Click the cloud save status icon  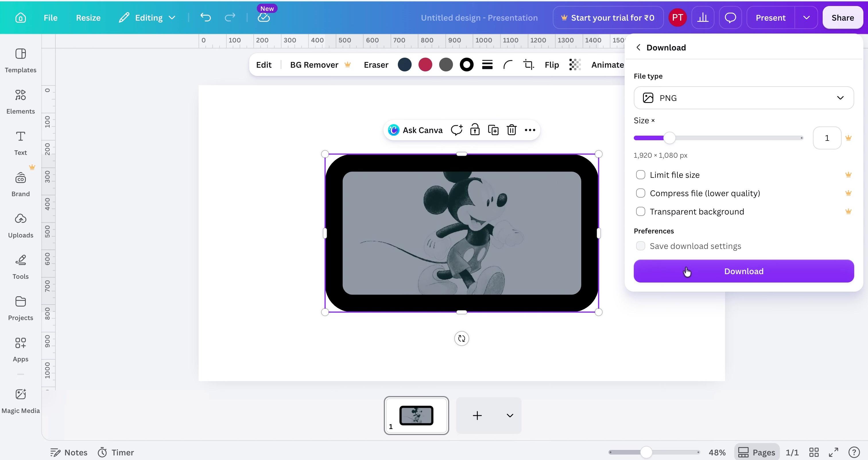click(263, 17)
